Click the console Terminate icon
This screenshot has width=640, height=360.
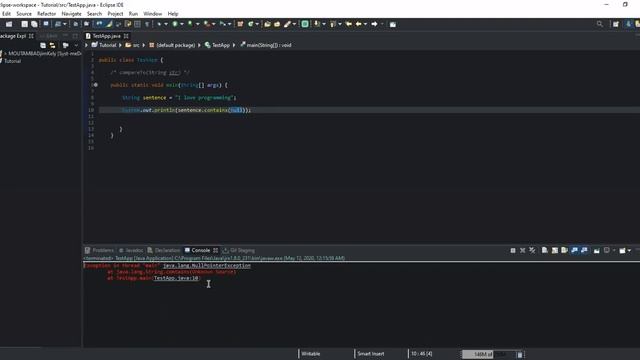point(513,250)
